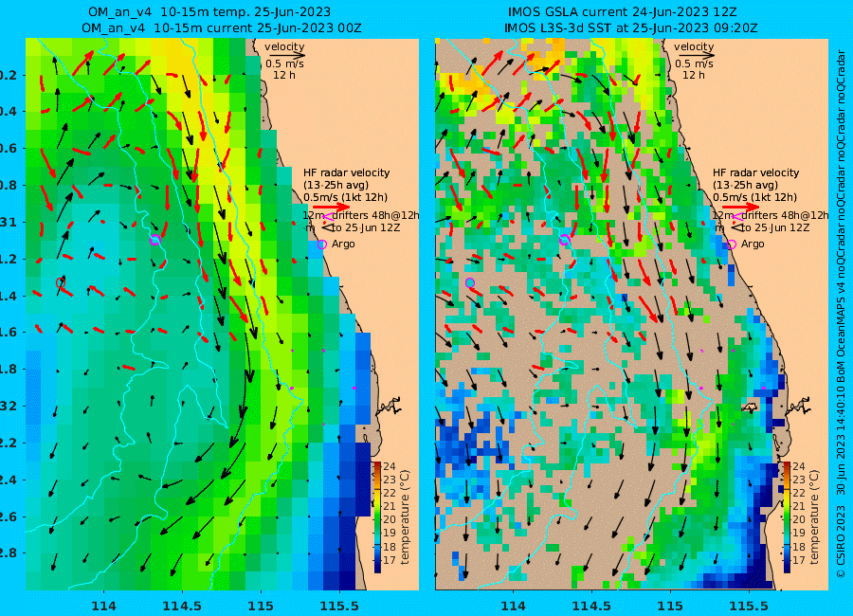The height and width of the screenshot is (616, 853).
Task: Click the '17' tick on IMOS color bar
Action: [x=799, y=560]
